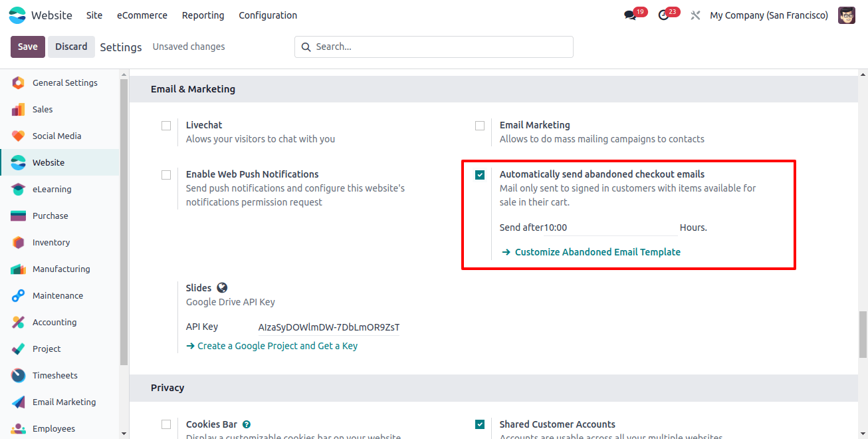Open the Website app logo
Image resolution: width=868 pixels, height=439 pixels.
click(x=17, y=15)
